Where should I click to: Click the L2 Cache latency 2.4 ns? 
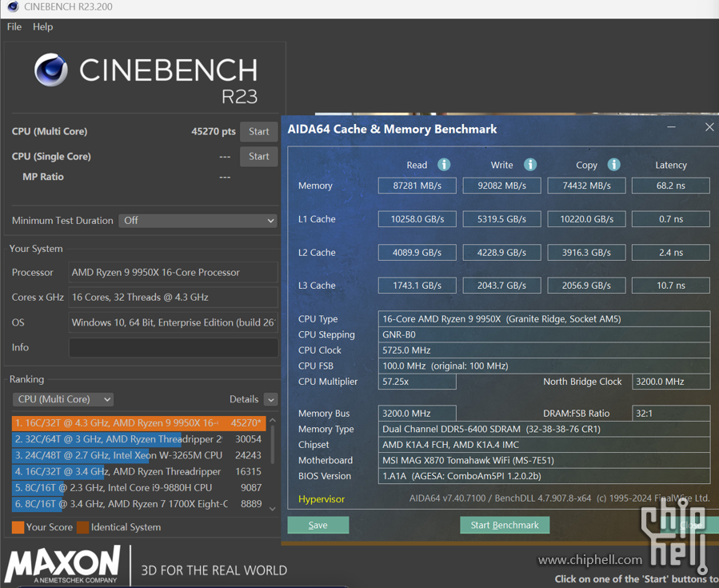(671, 253)
